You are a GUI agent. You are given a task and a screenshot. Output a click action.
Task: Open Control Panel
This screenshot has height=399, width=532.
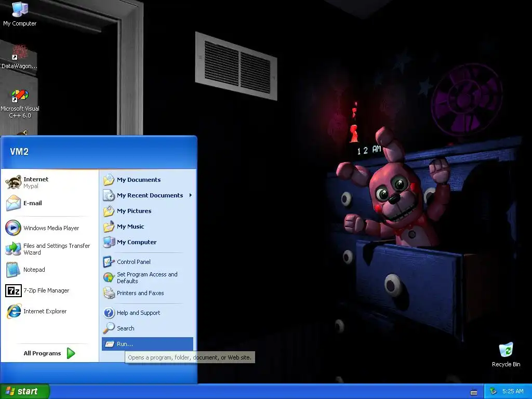coord(148,262)
